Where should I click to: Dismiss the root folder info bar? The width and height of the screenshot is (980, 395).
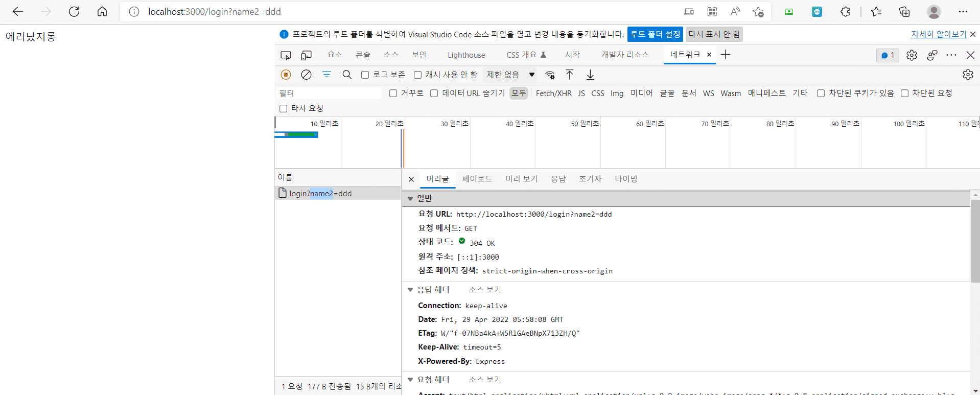(973, 34)
